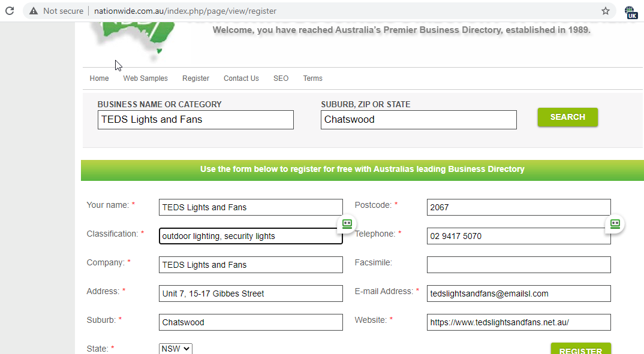Image resolution: width=644 pixels, height=354 pixels.
Task: Open the UK globe extension icon
Action: 630,13
